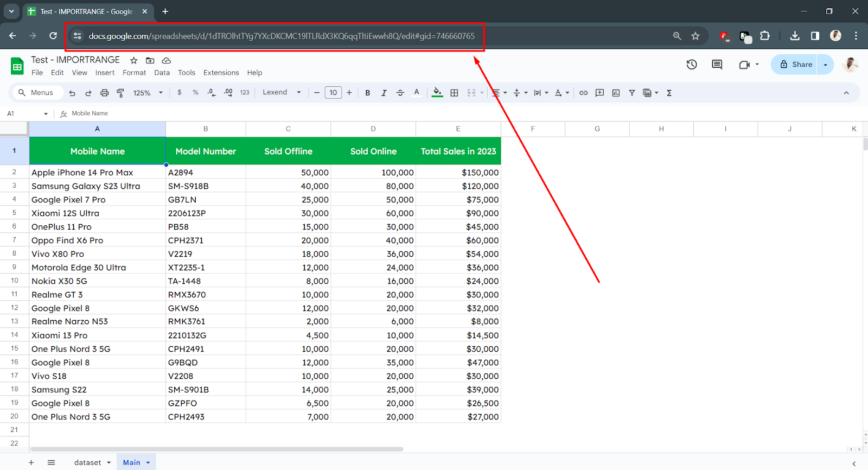
Task: Open version history clock icon
Action: tap(692, 65)
